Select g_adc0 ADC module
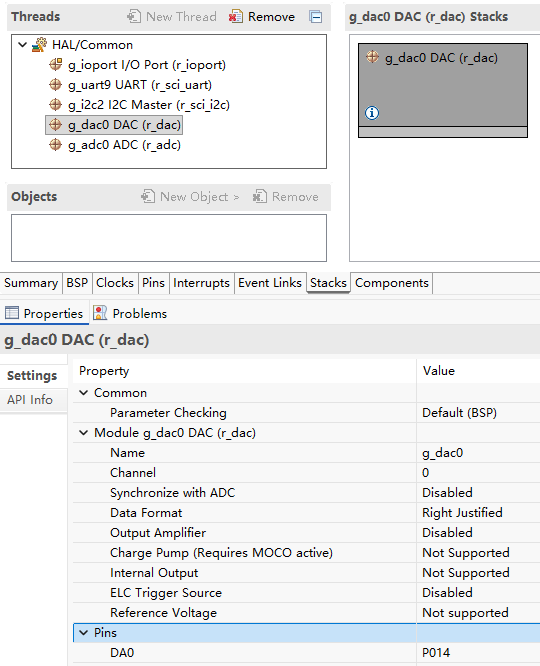Image resolution: width=540 pixels, height=666 pixels. 124,145
